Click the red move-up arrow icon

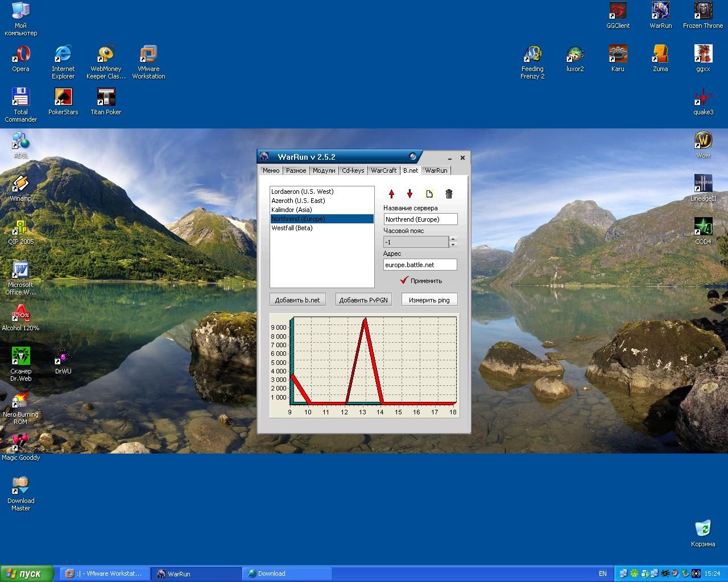pyautogui.click(x=391, y=194)
